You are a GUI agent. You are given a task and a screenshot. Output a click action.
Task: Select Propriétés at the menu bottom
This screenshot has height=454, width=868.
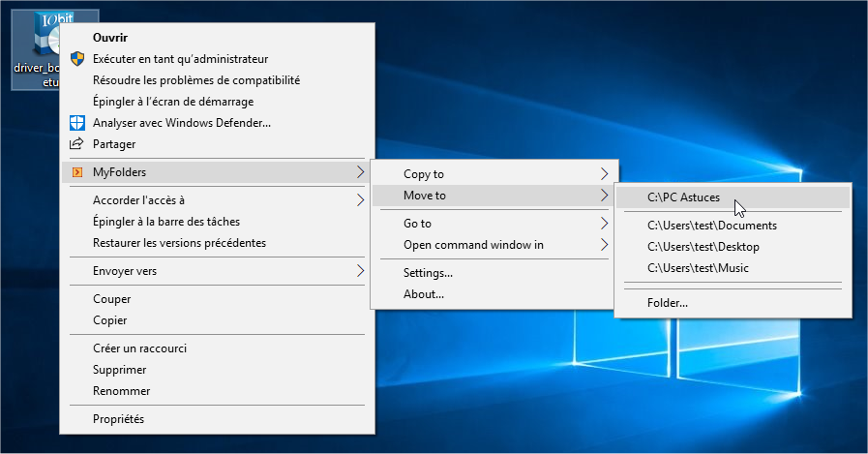coord(118,419)
